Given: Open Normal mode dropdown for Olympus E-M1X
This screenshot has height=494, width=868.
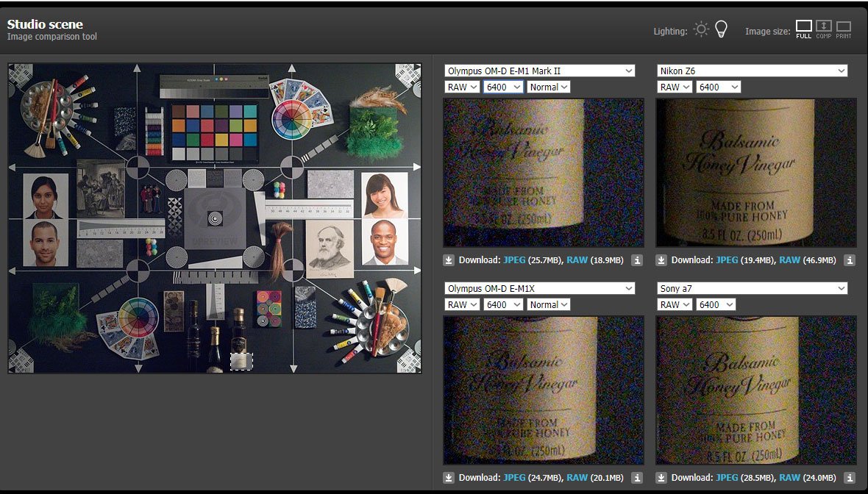Looking at the screenshot, I should point(549,304).
